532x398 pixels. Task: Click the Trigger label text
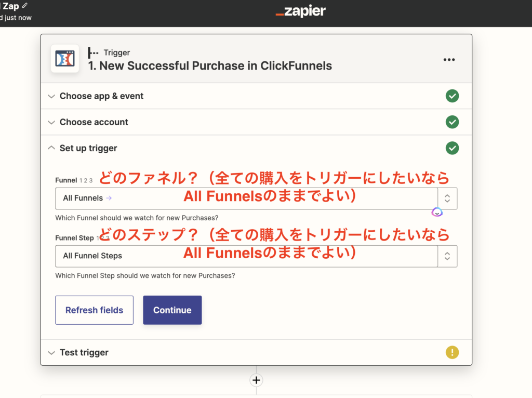[117, 52]
